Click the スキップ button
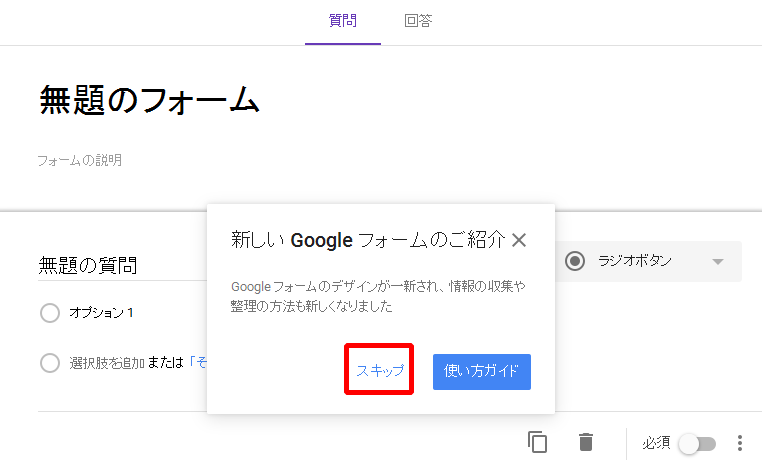This screenshot has height=472, width=762. tap(380, 370)
